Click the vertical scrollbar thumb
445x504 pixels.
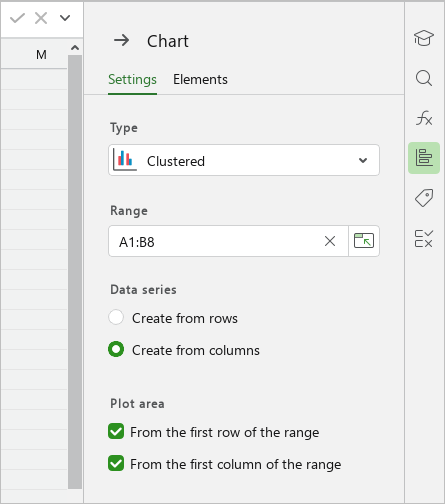tap(75, 272)
